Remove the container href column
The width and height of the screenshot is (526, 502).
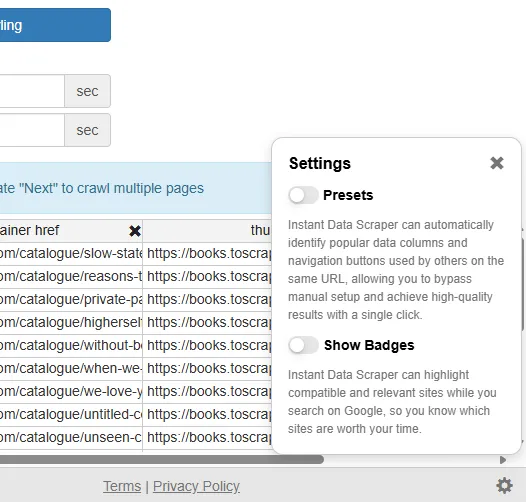point(135,231)
